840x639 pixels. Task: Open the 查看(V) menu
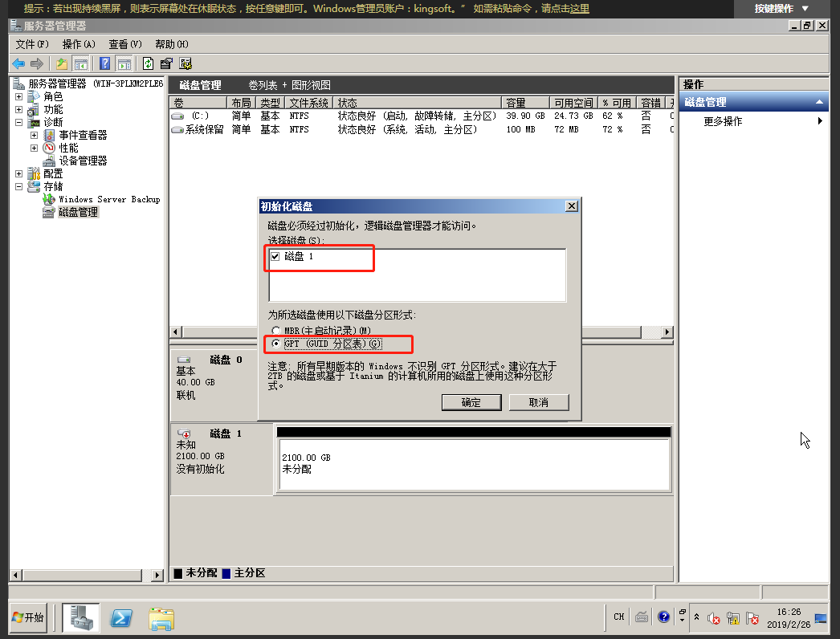pos(124,44)
